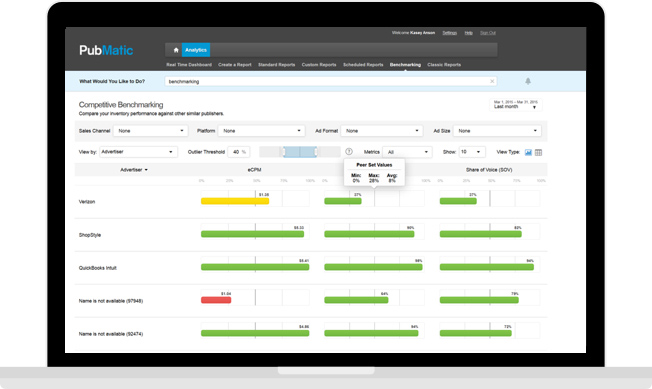This screenshot has width=652, height=389.
Task: Click the notification bell icon
Action: (x=528, y=81)
